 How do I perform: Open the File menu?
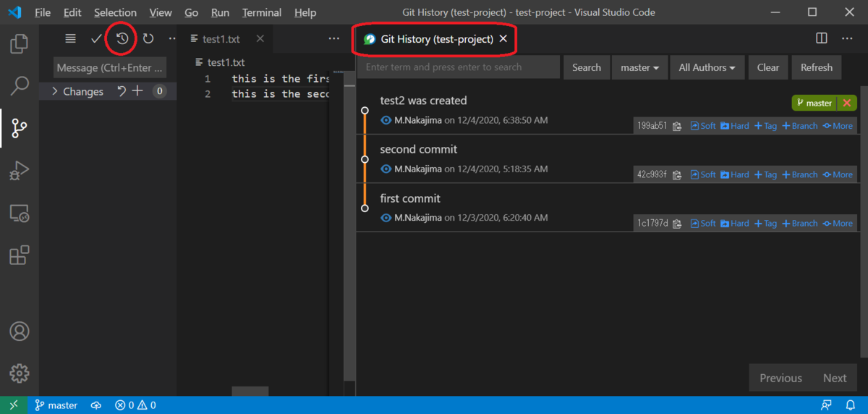[43, 12]
